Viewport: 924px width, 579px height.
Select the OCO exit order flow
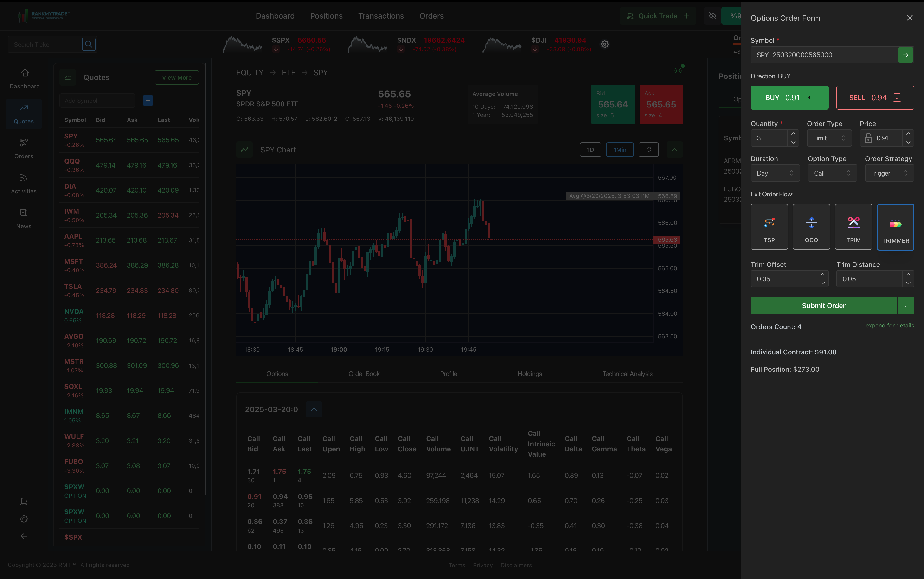(x=811, y=227)
